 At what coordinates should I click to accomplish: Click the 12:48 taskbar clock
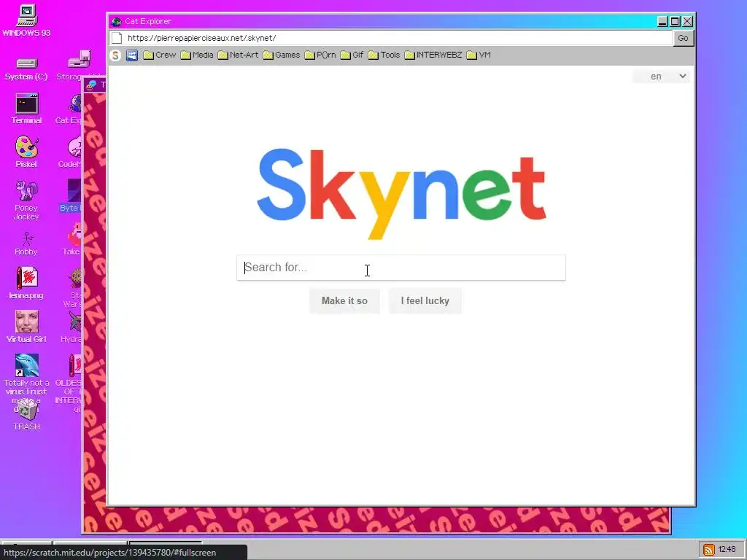[727, 549]
